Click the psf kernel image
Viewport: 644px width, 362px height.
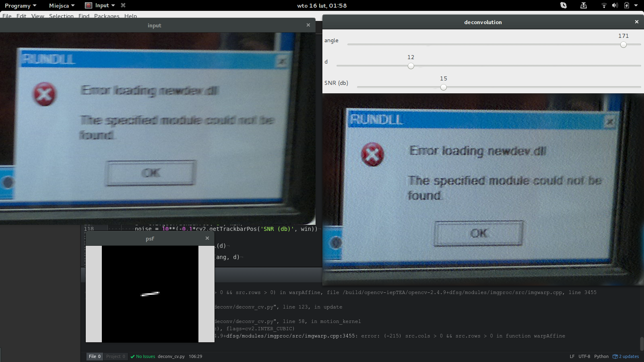(x=150, y=294)
